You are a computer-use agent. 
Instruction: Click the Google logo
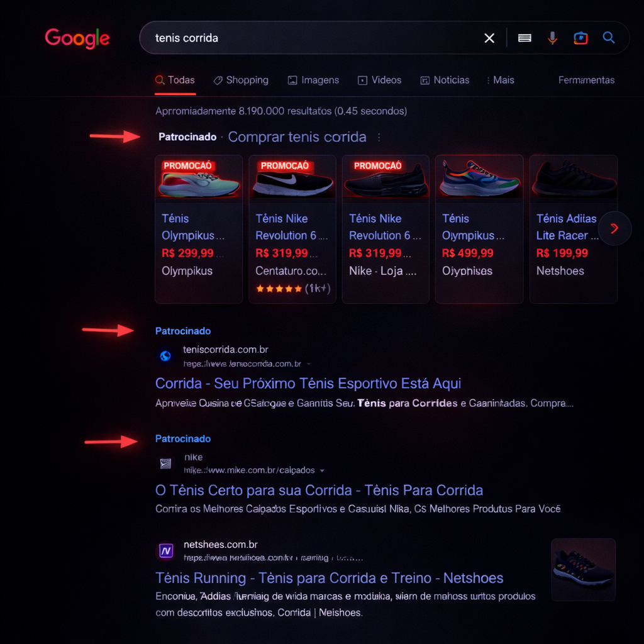point(77,38)
